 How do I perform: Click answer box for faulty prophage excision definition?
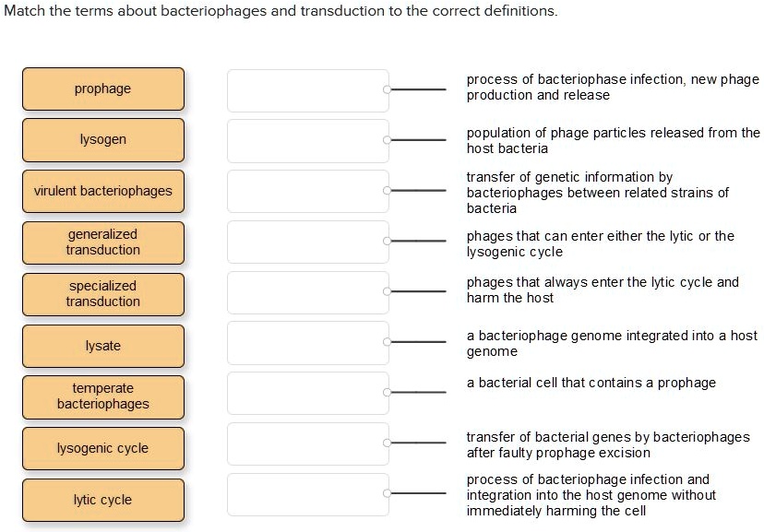[307, 443]
